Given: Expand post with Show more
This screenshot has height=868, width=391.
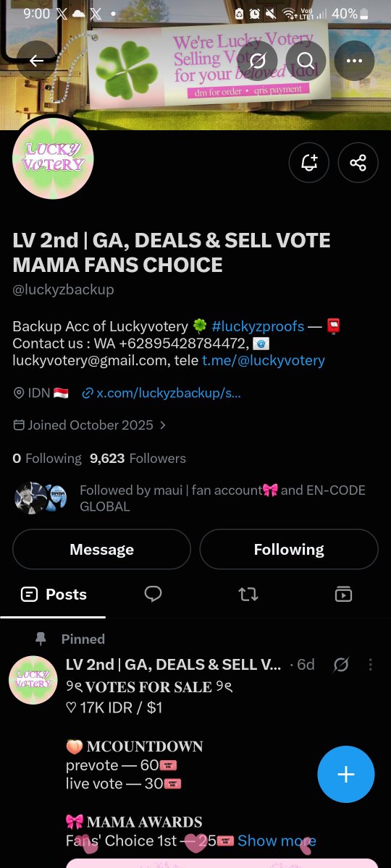Looking at the screenshot, I should click(x=277, y=841).
